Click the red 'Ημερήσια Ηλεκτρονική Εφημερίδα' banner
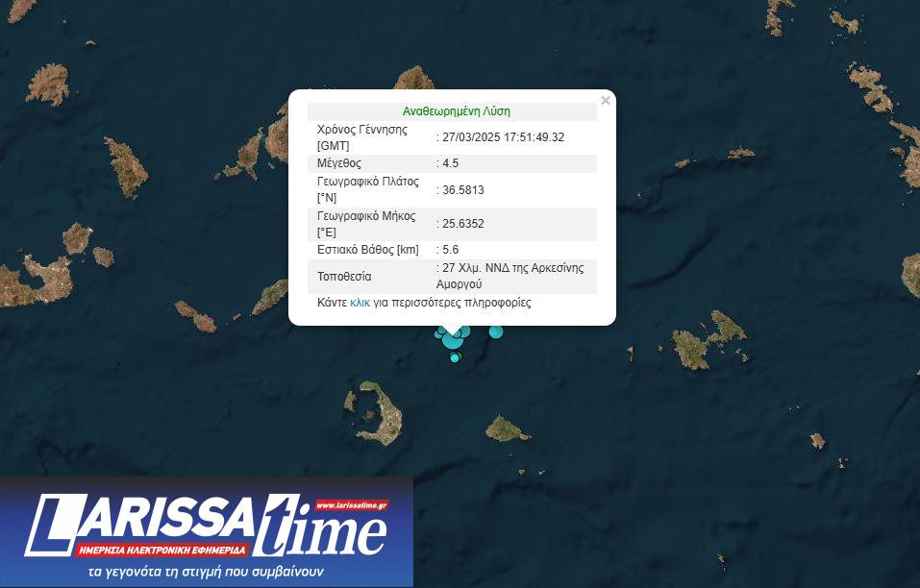This screenshot has width=920, height=588. (164, 551)
